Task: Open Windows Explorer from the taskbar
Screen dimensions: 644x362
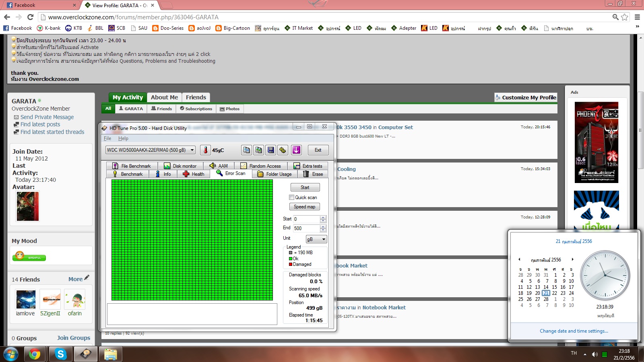Action: (x=111, y=354)
